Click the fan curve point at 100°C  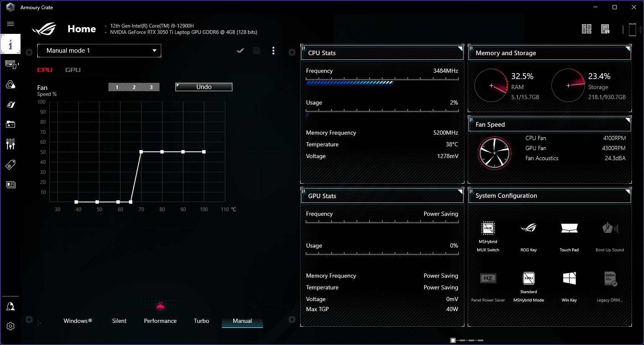click(x=204, y=152)
